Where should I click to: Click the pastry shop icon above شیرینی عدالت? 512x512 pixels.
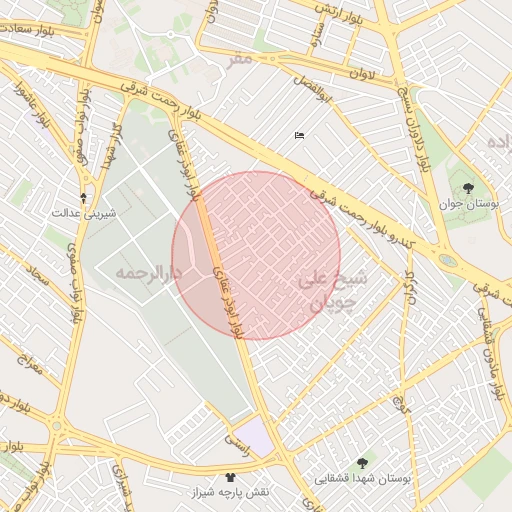[x=83, y=199]
